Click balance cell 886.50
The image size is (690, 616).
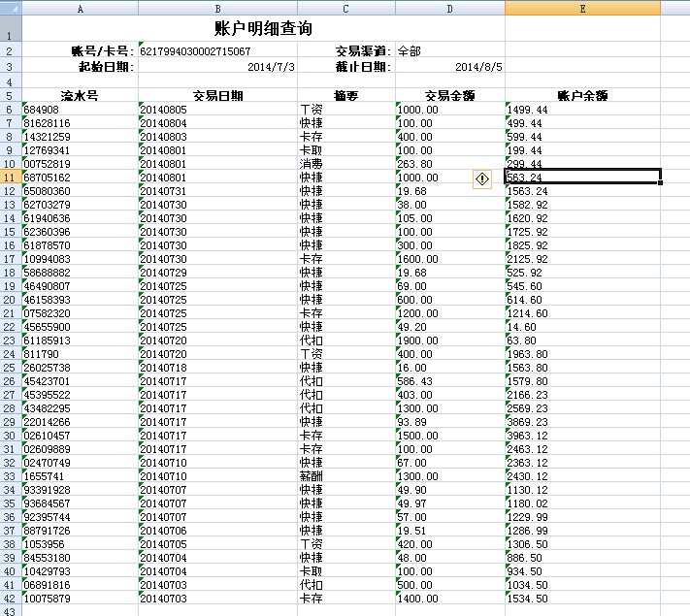[582, 558]
